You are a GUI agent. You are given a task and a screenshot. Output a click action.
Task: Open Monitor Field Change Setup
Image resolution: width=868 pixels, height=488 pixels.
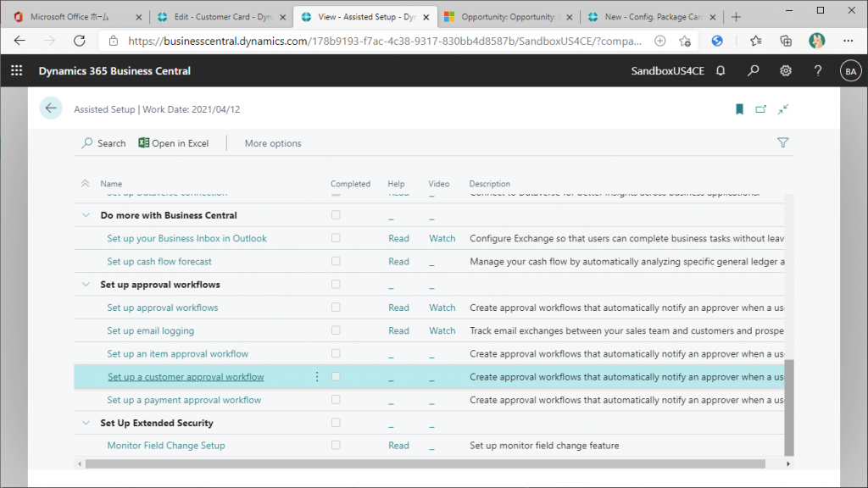[166, 446]
